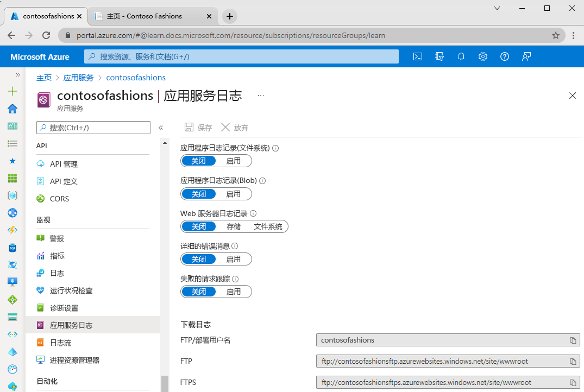Open Function App lightning icon in sidebar
This screenshot has width=584, height=392.
coord(12,230)
